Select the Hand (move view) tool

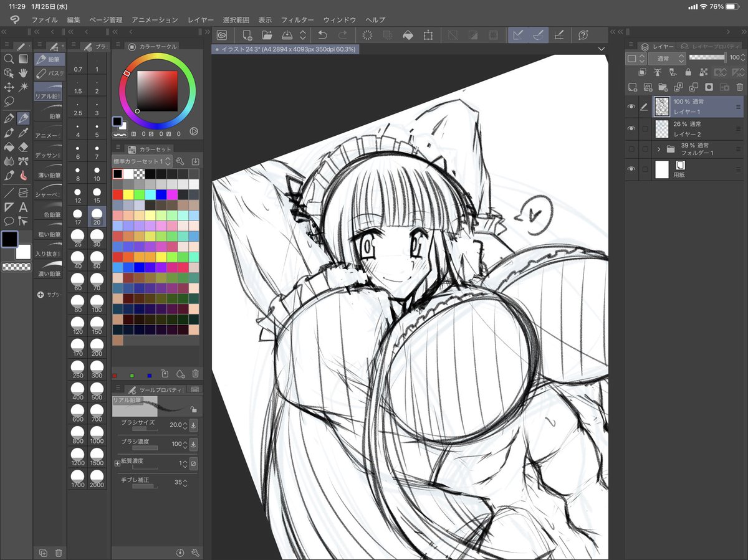pos(23,73)
